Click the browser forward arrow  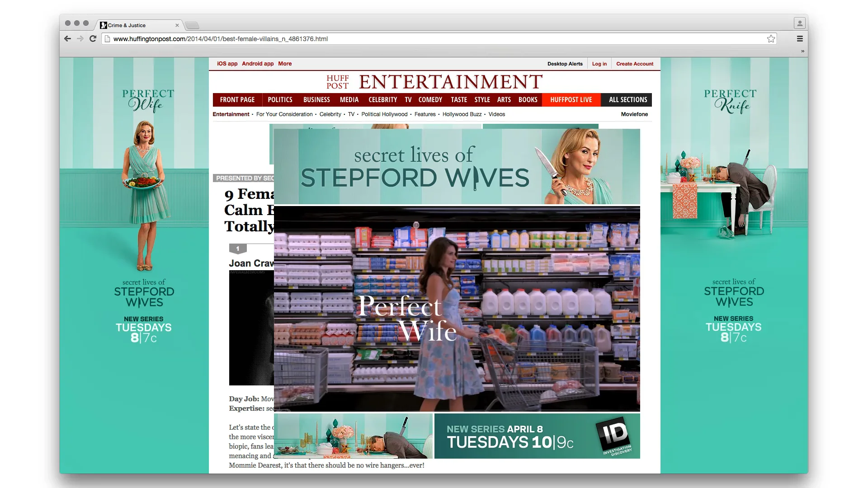coord(80,39)
